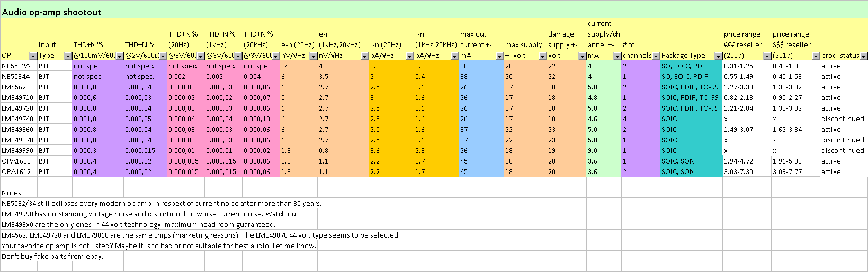Select the THD+N value '0.000,3'
The image size is (868, 272).
[97, 151]
